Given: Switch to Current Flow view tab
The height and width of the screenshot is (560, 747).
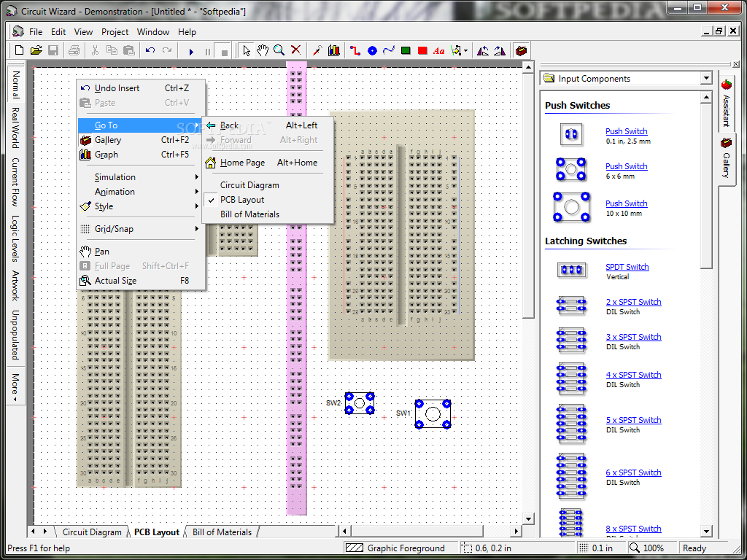Looking at the screenshot, I should (15, 182).
